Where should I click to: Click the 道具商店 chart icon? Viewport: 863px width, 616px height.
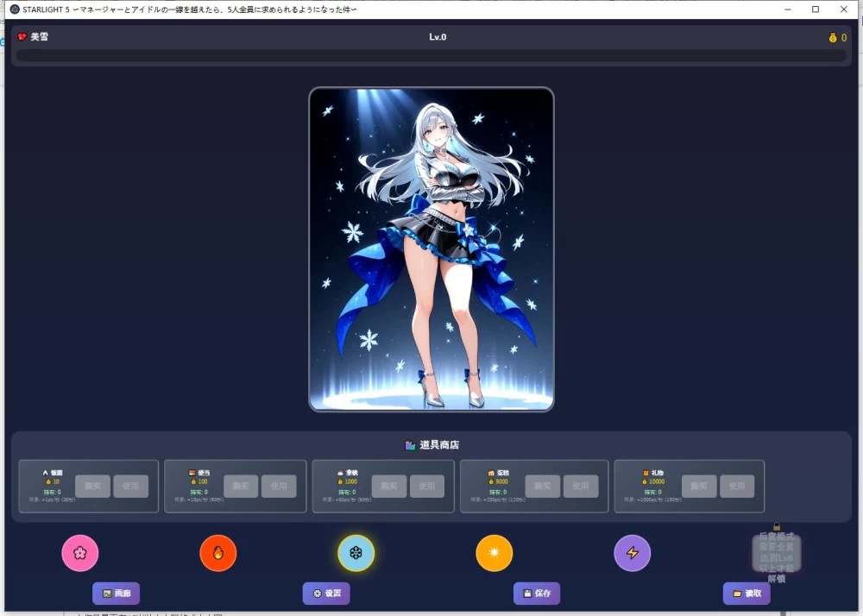coord(410,445)
